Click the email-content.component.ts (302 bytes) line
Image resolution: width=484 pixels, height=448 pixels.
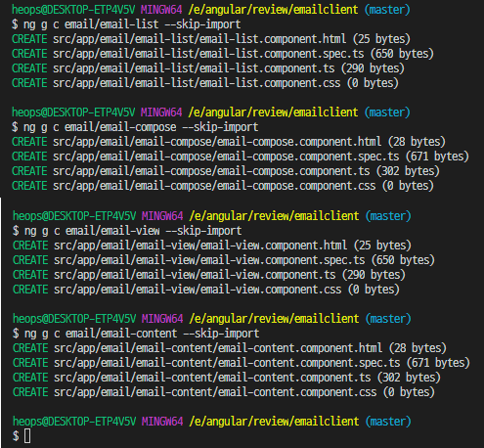[227, 378]
